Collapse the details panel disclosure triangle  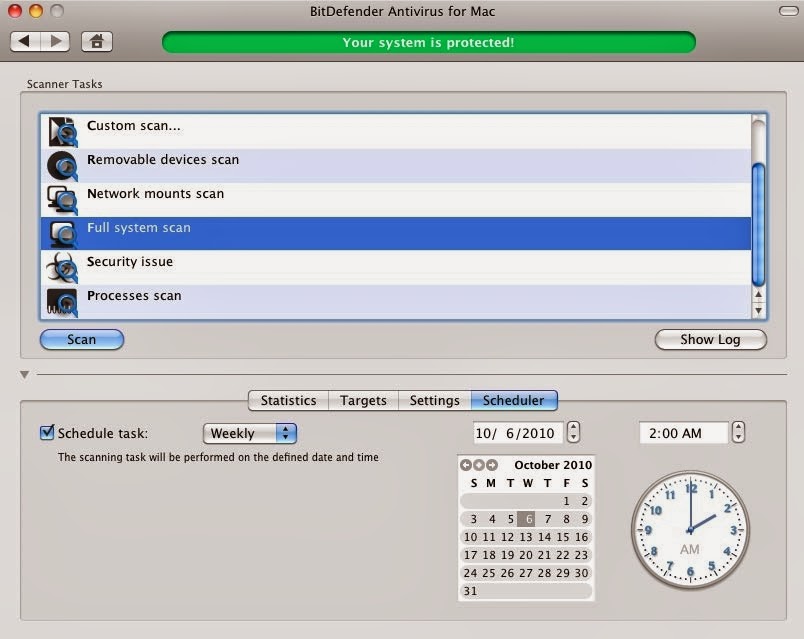point(24,375)
